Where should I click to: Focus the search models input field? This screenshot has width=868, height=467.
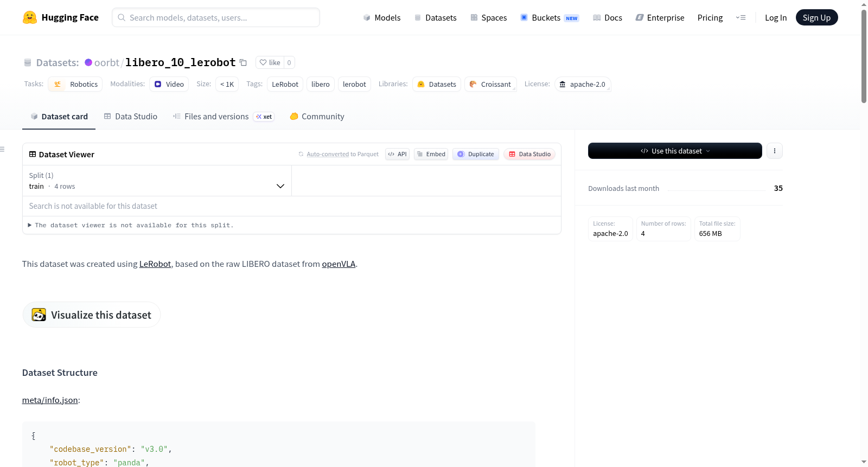tap(216, 17)
